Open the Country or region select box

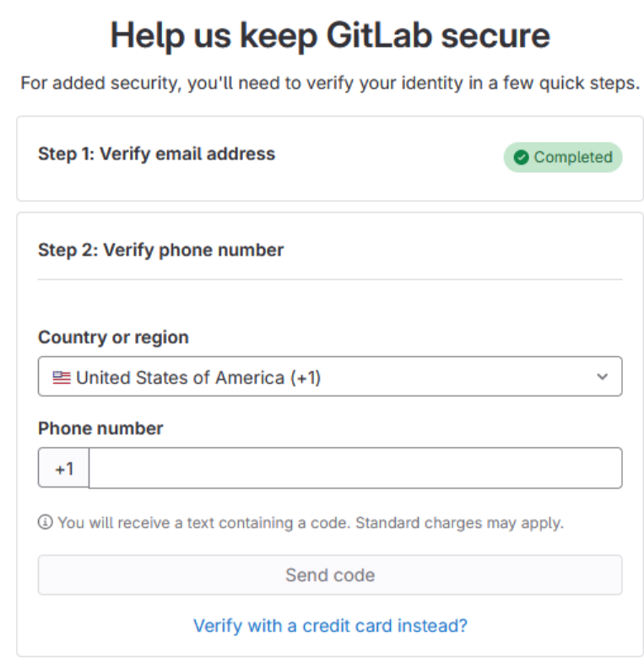click(329, 377)
